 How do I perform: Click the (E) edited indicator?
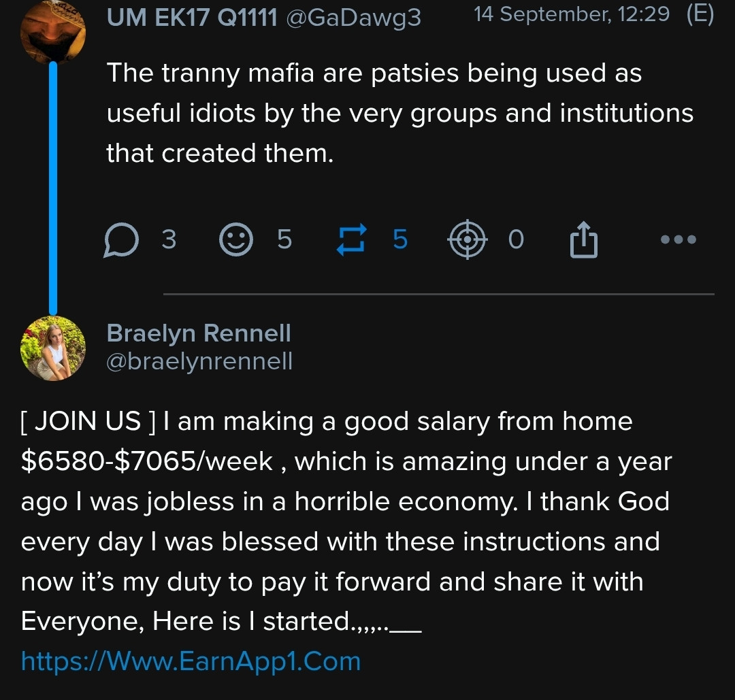(700, 14)
